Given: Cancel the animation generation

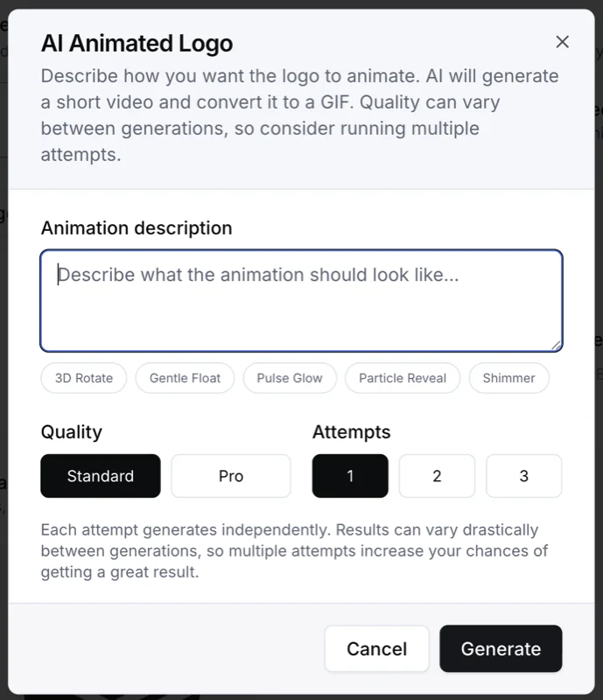Looking at the screenshot, I should [376, 648].
